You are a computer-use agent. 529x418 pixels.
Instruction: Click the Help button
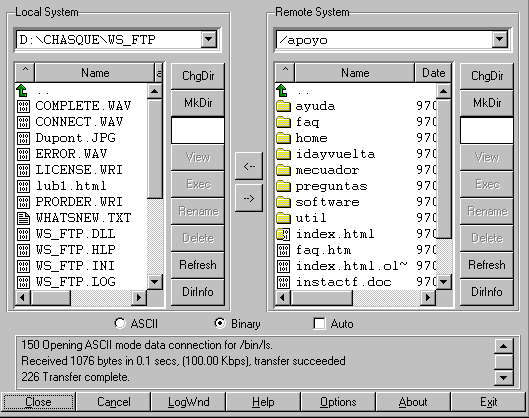pyautogui.click(x=263, y=402)
